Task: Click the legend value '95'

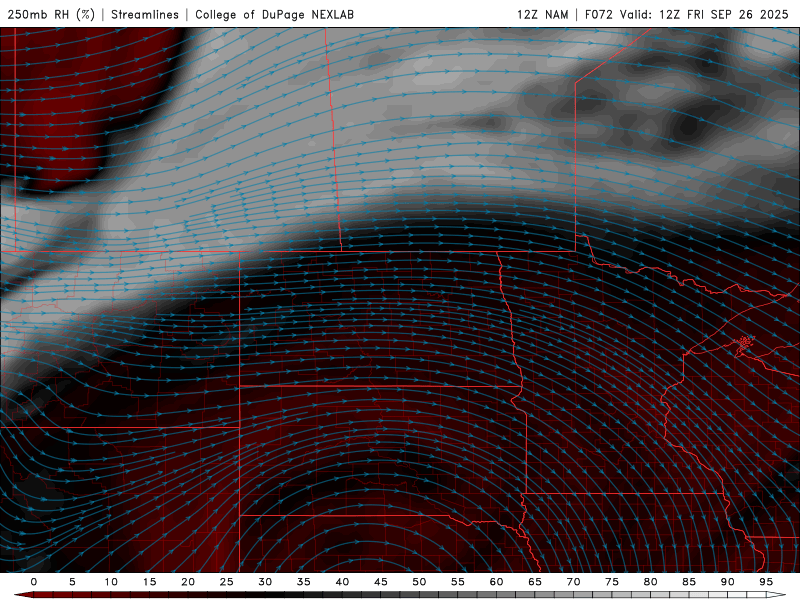Action: 766,582
